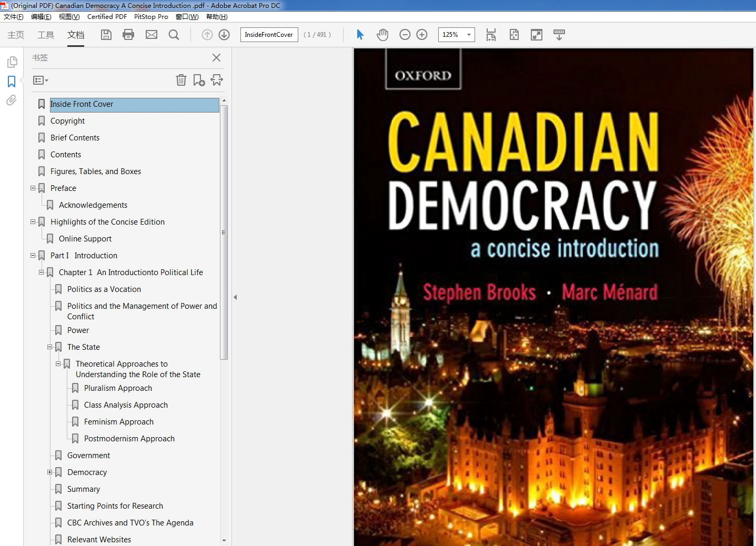Viewport: 756px width, 546px height.
Task: Select the Summary bookmark
Action: click(x=84, y=489)
